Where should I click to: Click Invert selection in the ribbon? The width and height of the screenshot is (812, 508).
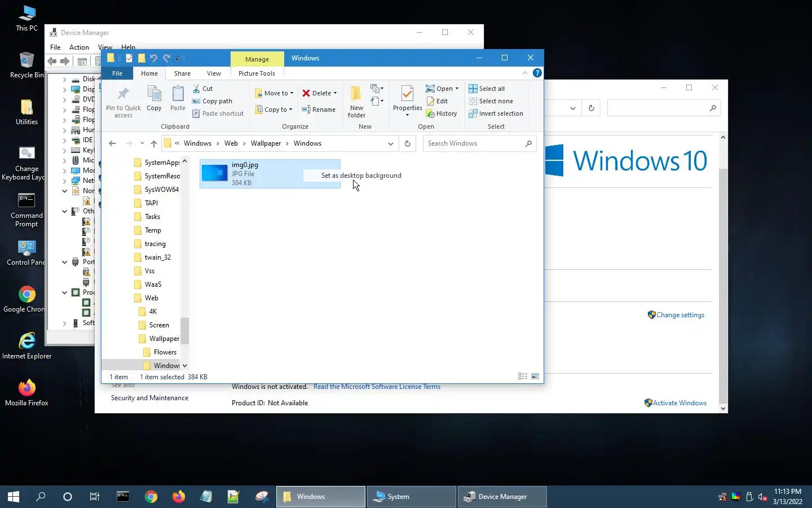(x=496, y=113)
